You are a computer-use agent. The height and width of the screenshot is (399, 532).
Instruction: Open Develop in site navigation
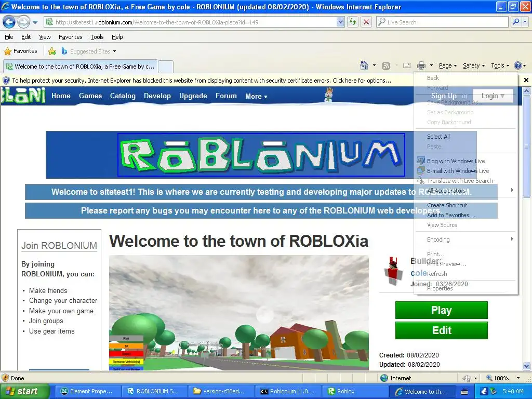[157, 96]
